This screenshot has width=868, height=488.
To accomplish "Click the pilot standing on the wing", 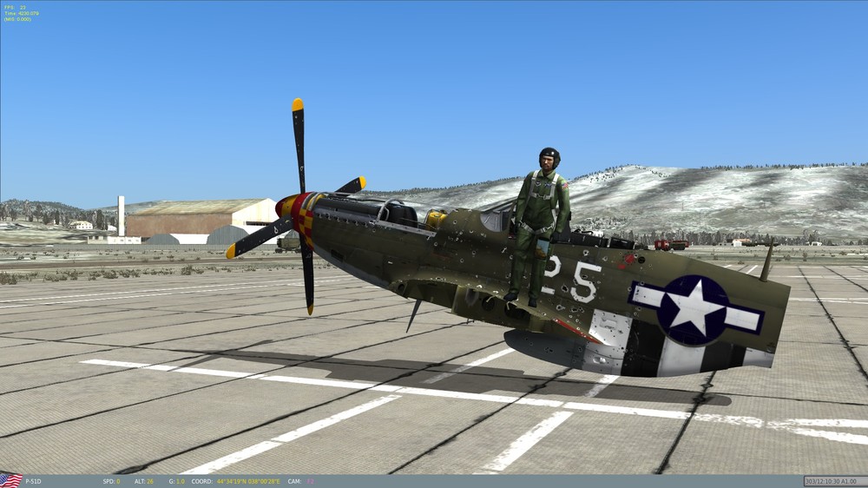I will 537,226.
